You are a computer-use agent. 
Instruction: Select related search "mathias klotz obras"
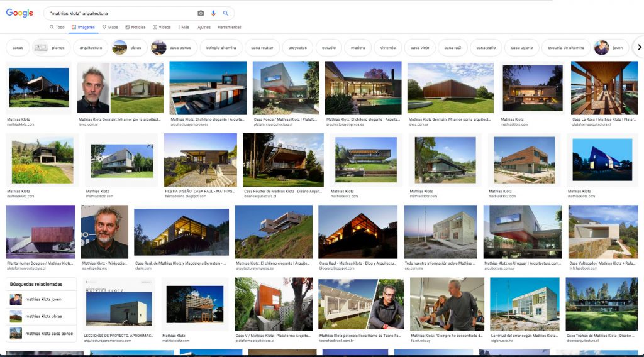point(43,317)
